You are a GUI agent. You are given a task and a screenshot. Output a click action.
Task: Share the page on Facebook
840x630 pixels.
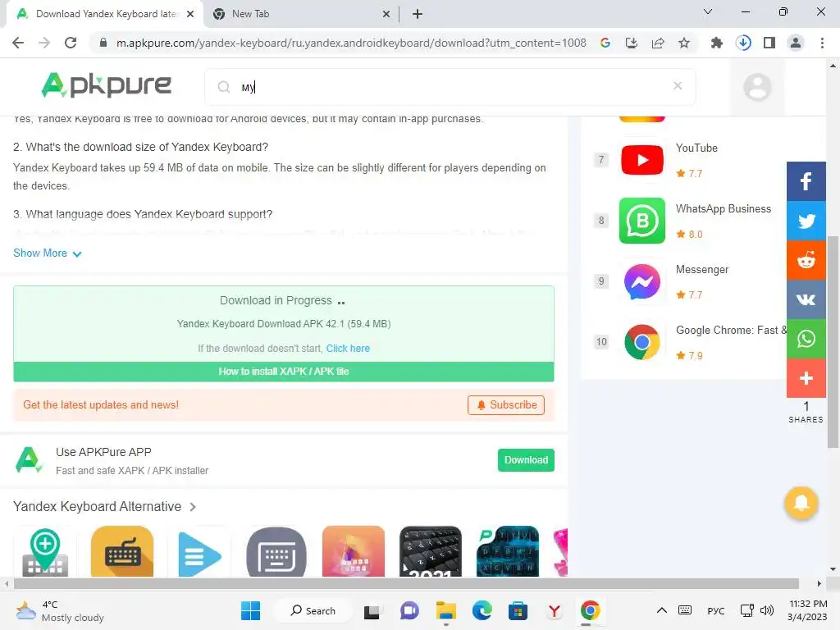(806, 181)
